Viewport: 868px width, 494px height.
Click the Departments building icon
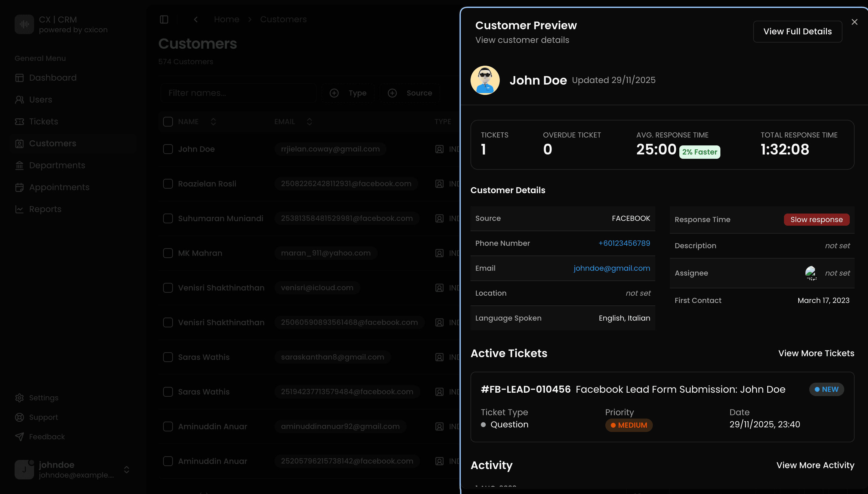(19, 165)
